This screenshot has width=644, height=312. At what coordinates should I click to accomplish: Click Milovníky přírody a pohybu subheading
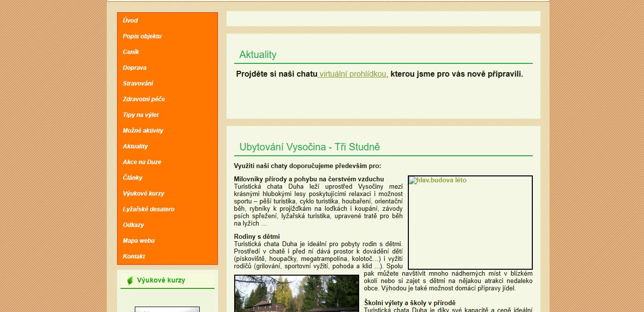click(309, 179)
